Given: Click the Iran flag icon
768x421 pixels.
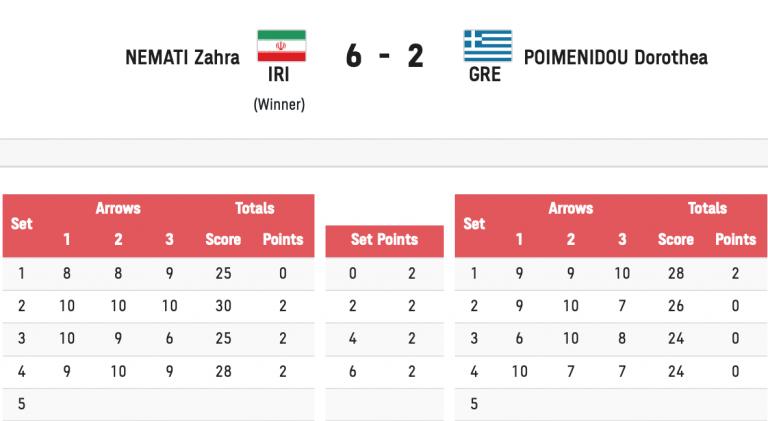Looking at the screenshot, I should pos(281,46).
